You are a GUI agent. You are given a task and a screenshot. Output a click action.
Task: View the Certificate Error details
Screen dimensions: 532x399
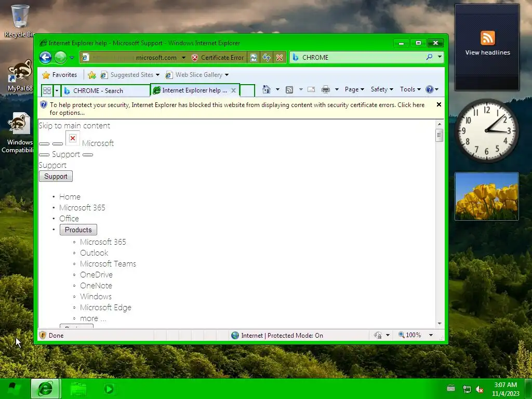218,58
